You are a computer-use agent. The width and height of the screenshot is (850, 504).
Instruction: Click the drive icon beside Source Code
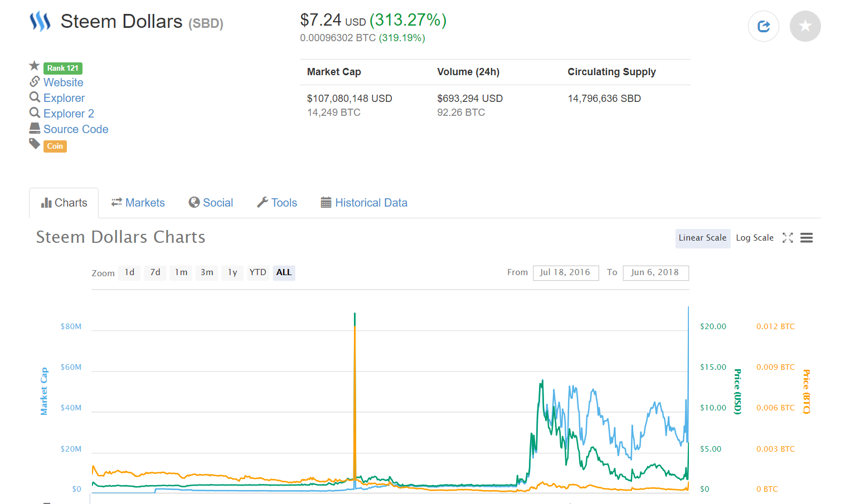click(35, 128)
